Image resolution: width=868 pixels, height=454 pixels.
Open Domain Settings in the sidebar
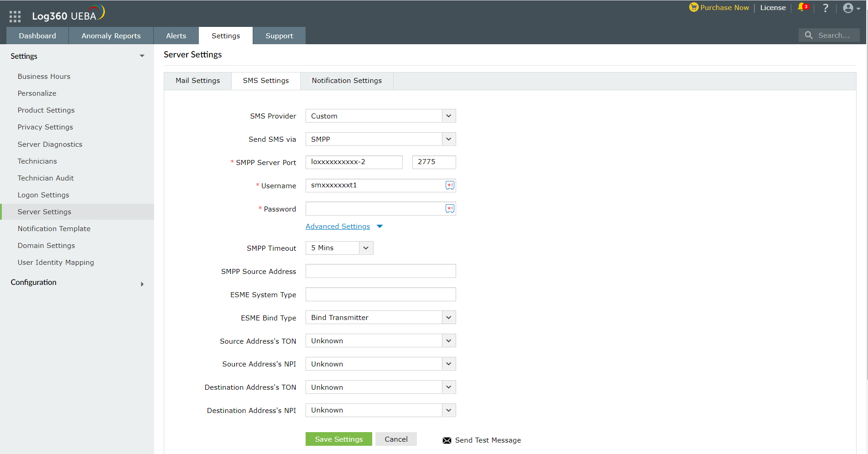click(x=46, y=246)
